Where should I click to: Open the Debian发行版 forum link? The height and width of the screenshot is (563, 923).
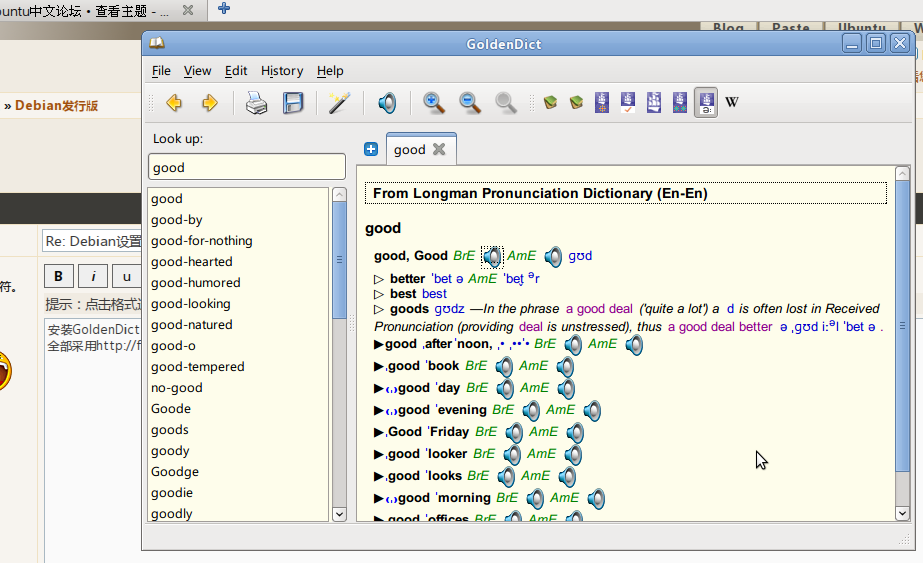pos(56,106)
